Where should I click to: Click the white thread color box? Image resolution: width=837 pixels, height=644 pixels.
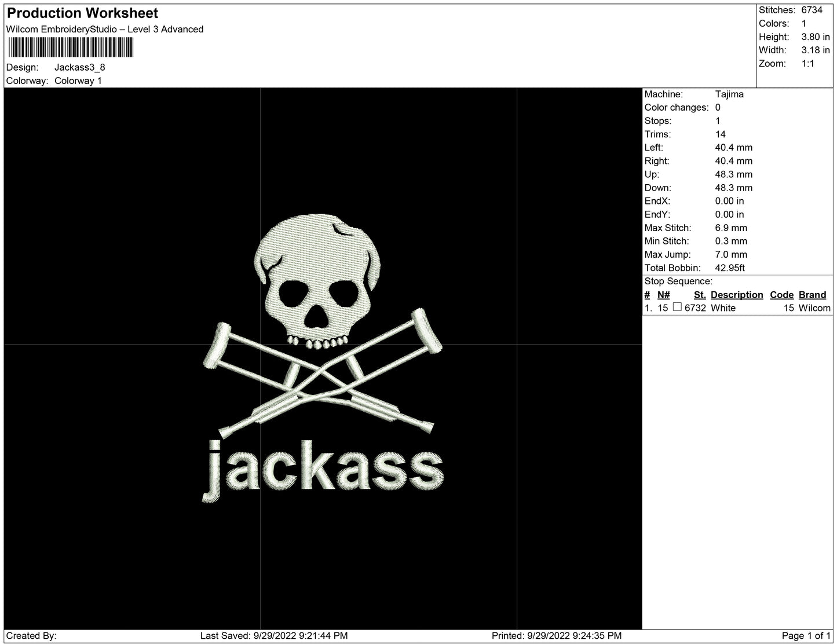[x=677, y=308]
